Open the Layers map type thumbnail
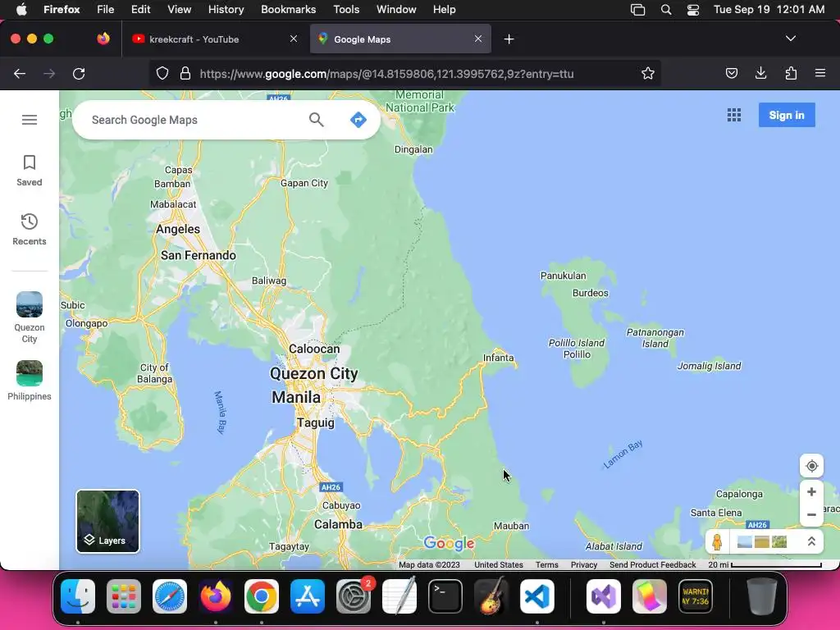The image size is (840, 630). [107, 521]
